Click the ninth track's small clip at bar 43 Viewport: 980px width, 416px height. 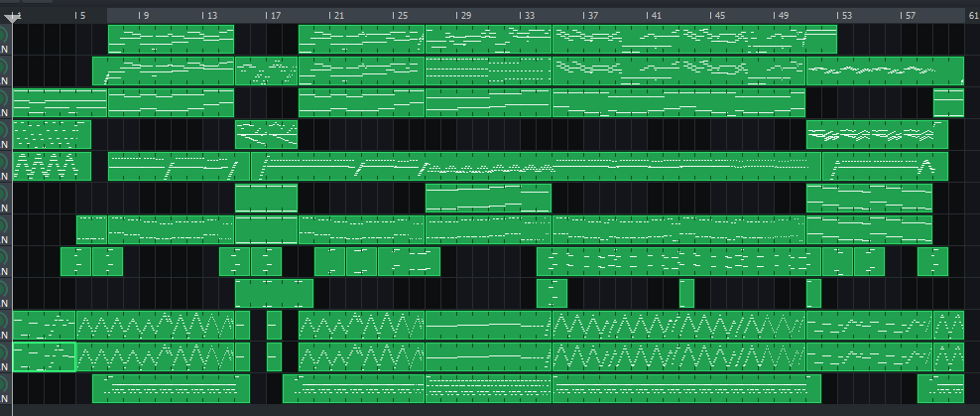coord(686,293)
